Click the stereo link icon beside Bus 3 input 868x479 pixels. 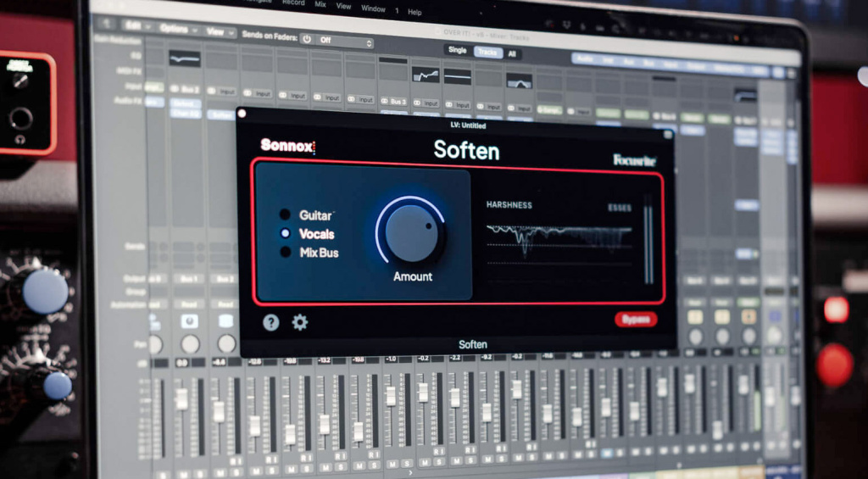coord(384,102)
